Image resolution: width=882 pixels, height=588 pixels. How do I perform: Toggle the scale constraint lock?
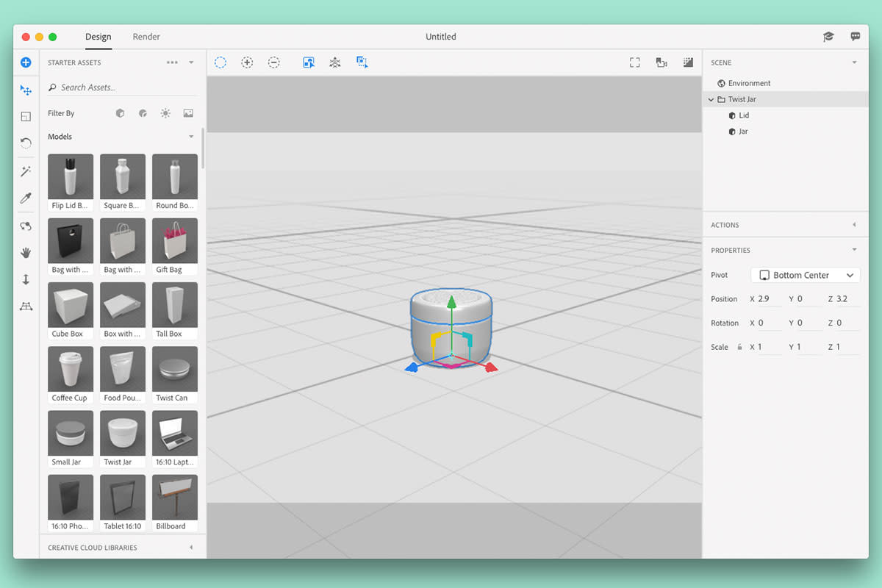pos(739,347)
